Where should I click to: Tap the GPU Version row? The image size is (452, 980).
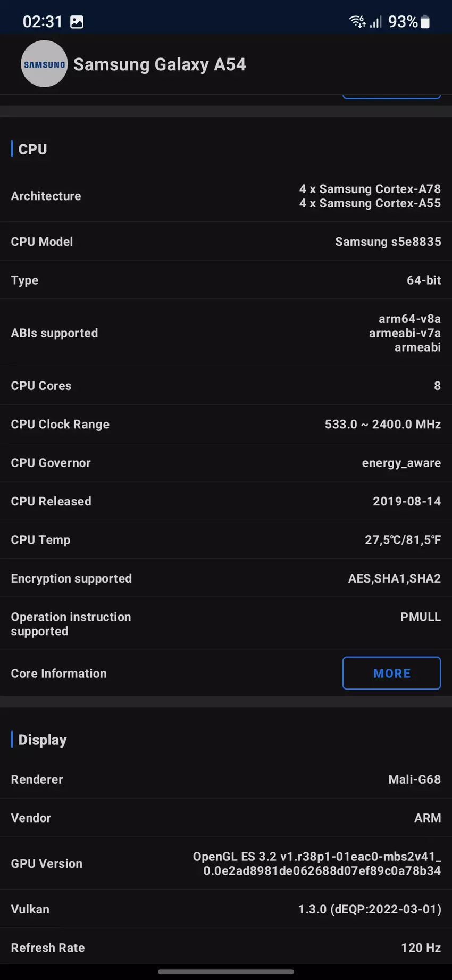coord(226,863)
